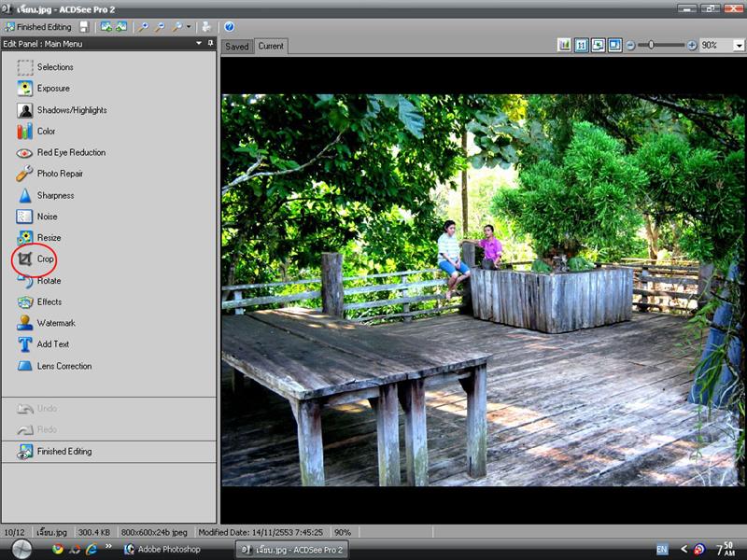Open the 90% zoom level dropdown
This screenshot has width=747, height=560.
(x=739, y=45)
